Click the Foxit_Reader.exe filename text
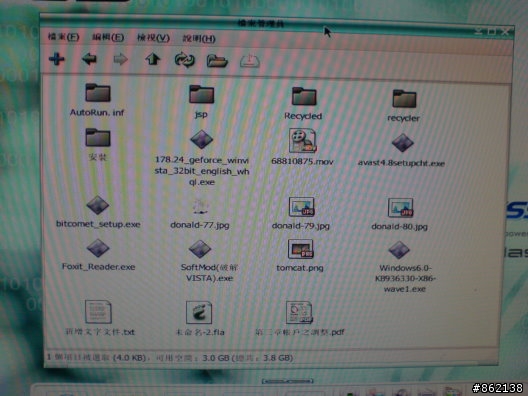This screenshot has height=396, width=528. (98, 267)
